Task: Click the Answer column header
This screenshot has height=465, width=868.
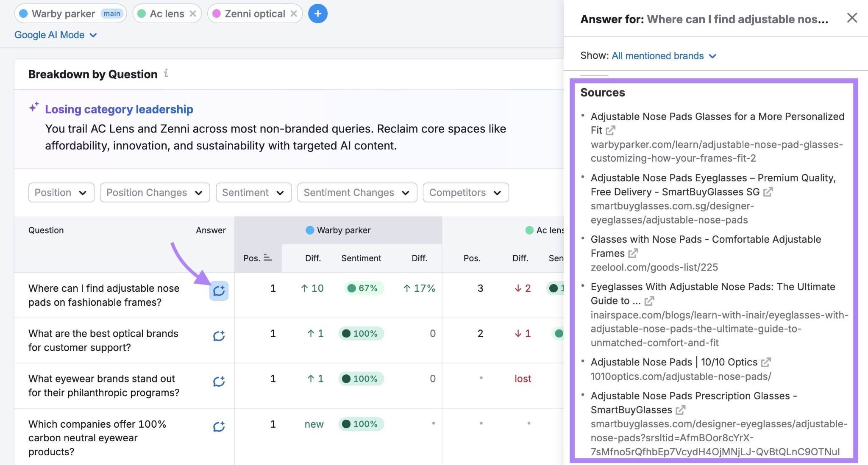Action: click(x=211, y=230)
